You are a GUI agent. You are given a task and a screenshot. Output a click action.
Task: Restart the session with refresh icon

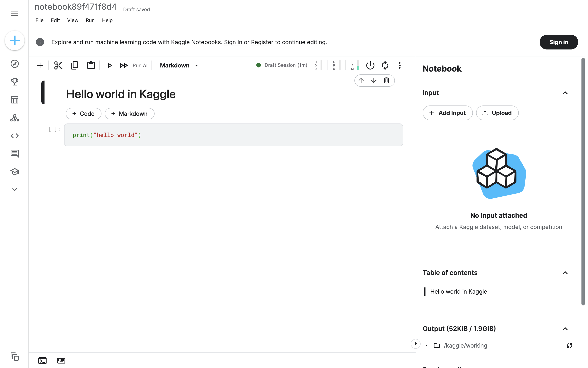[385, 65]
